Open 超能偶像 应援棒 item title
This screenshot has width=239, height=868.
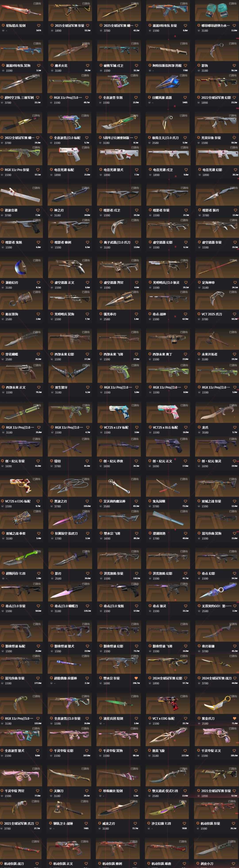click(66, 678)
